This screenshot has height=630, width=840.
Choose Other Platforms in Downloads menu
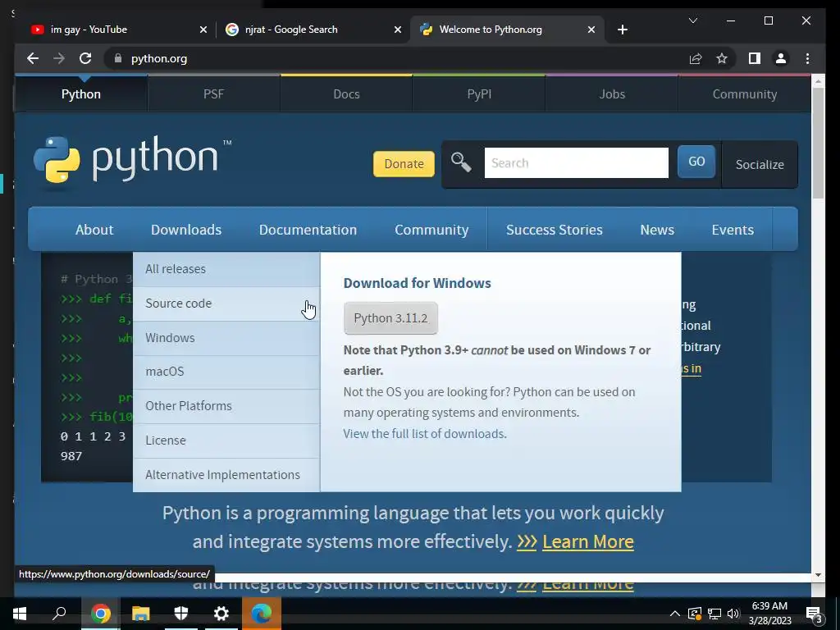[x=226, y=405]
